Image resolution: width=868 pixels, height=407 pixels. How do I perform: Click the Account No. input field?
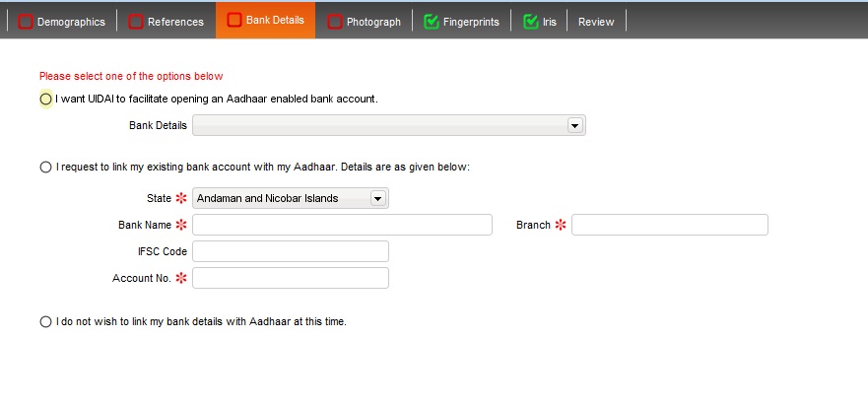tap(290, 278)
